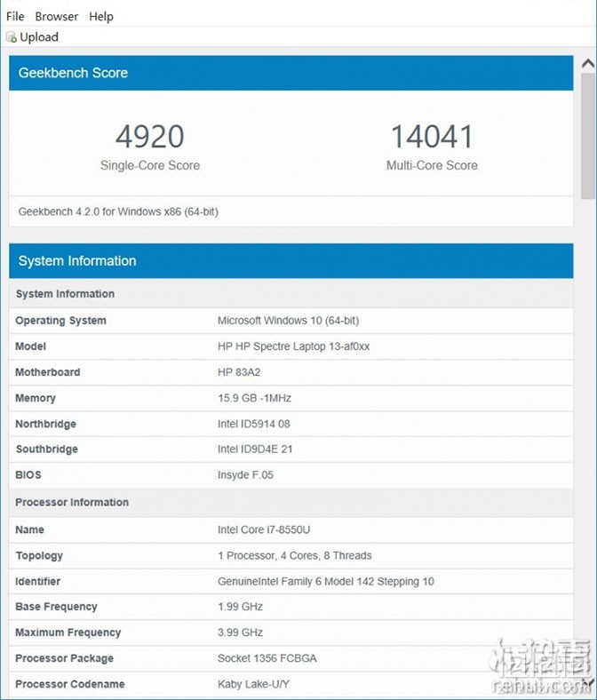Screen dimensions: 597x700
Task: Select the HP 83A2 motherboard value
Action: (x=239, y=372)
